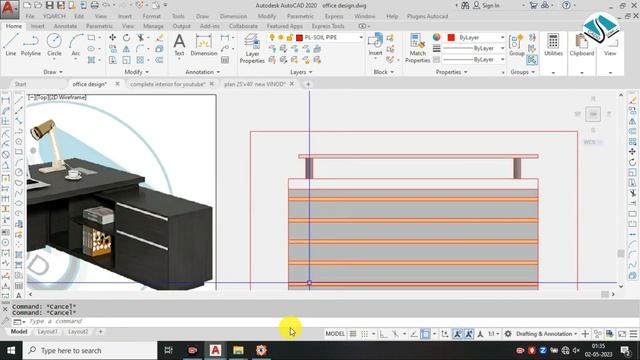Click the Insert block icon
The height and width of the screenshot is (360, 640).
[x=375, y=45]
